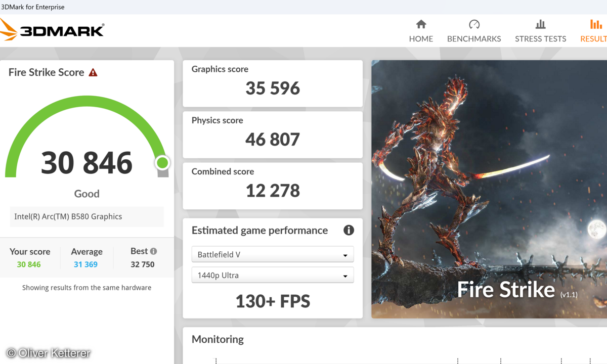Click the 130+ FPS estimate

click(273, 301)
